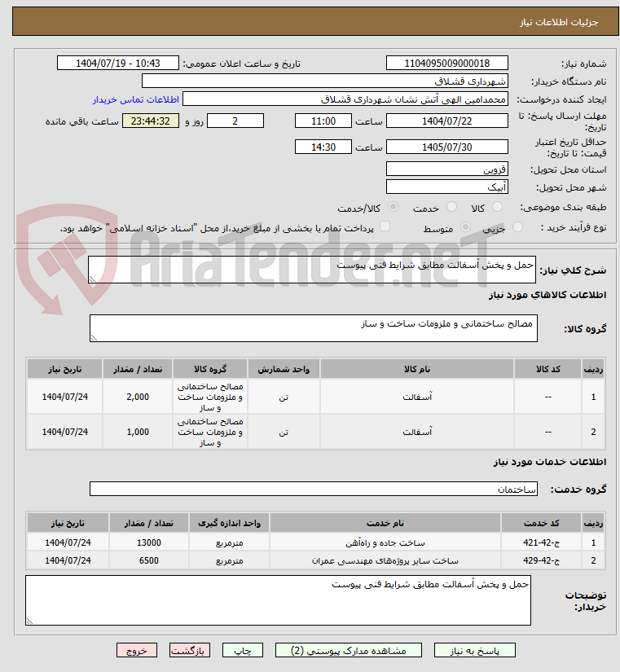Click the need number field 1104095009000018
The image size is (620, 672).
pyautogui.click(x=446, y=63)
